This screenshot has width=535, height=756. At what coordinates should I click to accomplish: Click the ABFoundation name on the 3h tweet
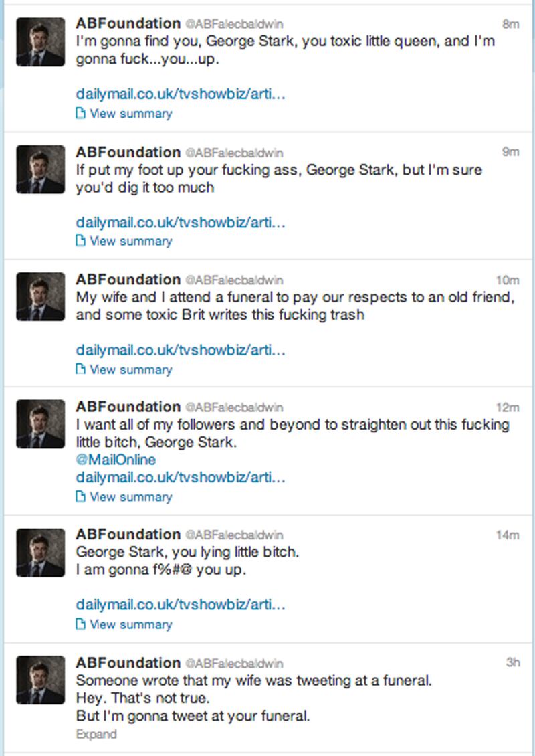[128, 662]
